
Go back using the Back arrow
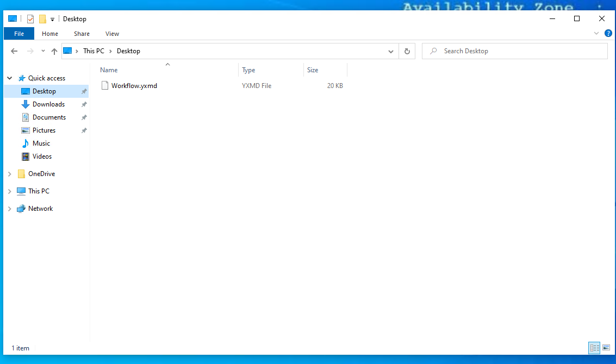point(15,51)
